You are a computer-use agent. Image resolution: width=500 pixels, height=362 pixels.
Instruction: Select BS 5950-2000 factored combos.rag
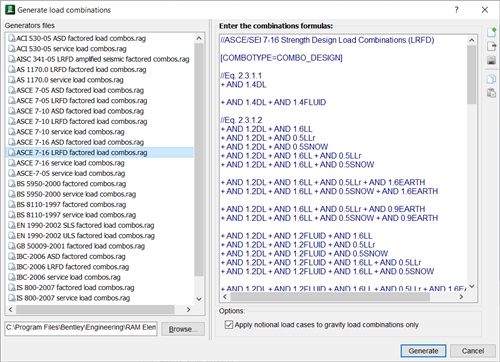pos(71,184)
